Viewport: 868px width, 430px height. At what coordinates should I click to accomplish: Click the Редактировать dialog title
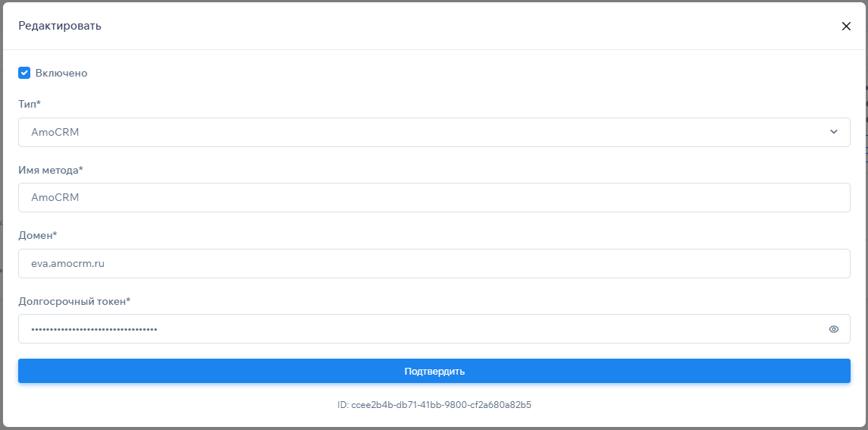[x=60, y=26]
